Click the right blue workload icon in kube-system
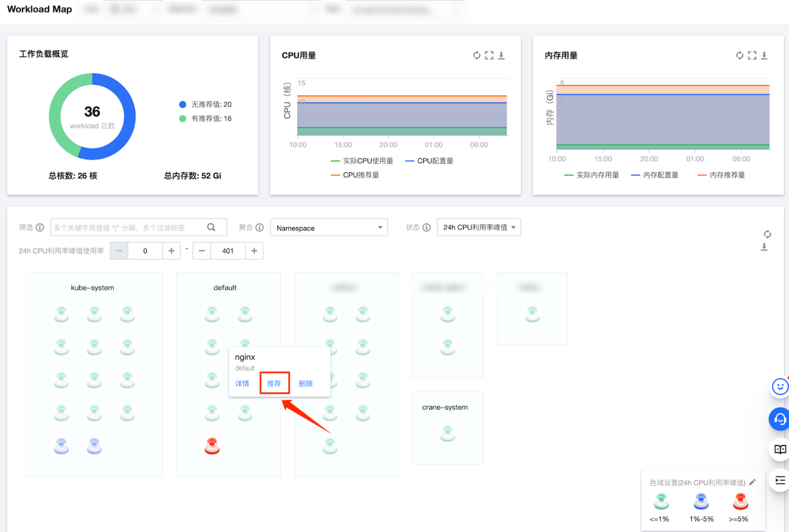This screenshot has height=532, width=789. click(94, 446)
